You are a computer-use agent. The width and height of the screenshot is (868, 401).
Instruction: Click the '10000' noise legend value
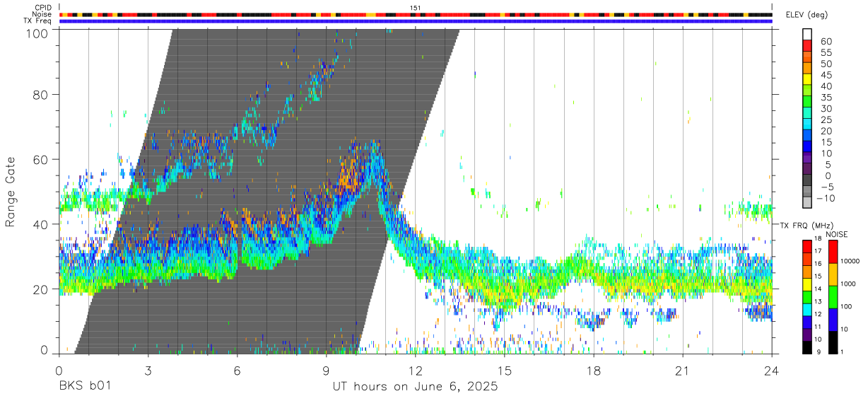[x=850, y=262]
